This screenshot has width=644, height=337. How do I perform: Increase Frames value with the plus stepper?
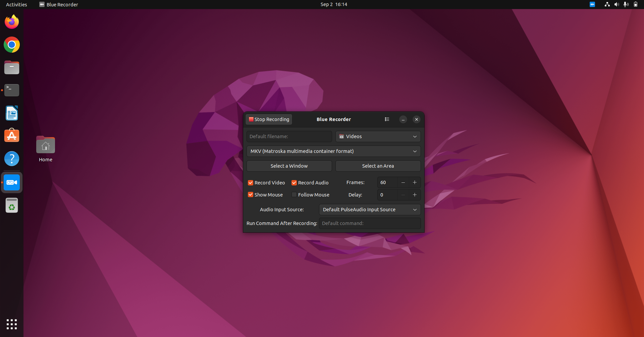[415, 182]
